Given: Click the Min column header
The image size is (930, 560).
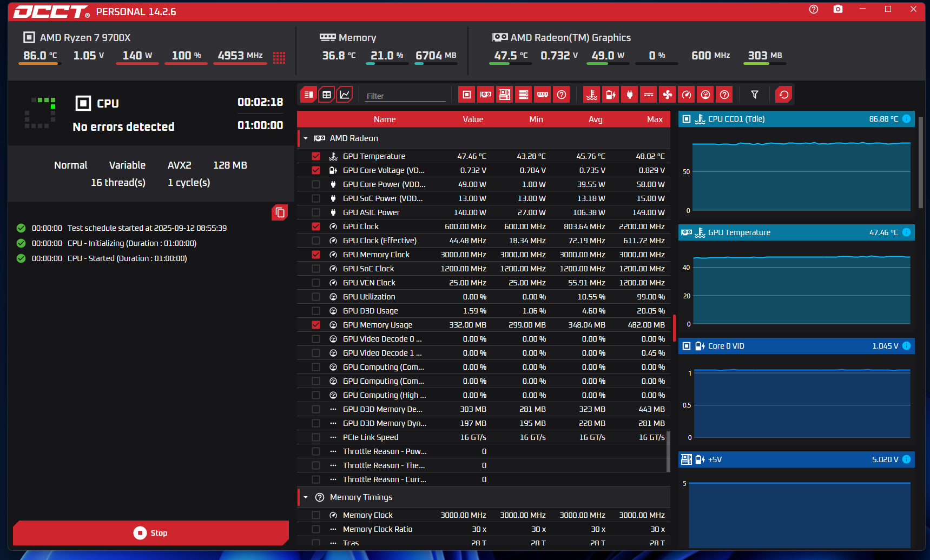Looking at the screenshot, I should (536, 119).
